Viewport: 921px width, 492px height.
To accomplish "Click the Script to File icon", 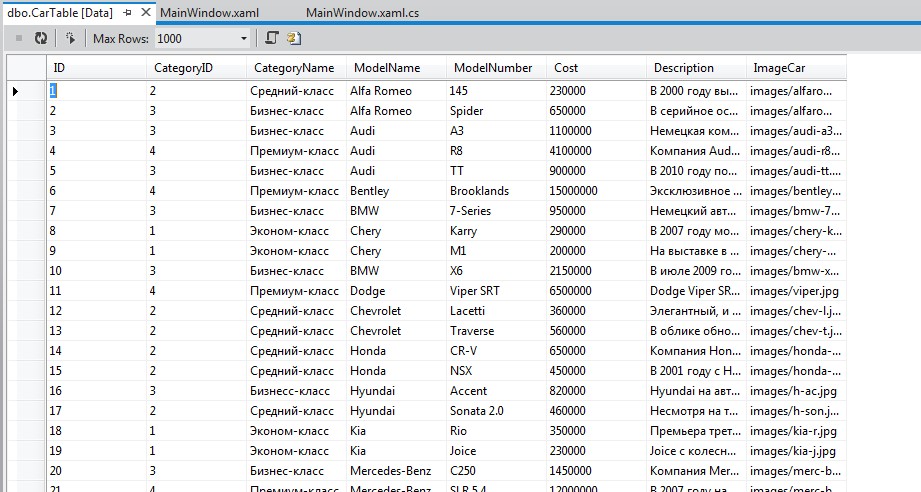I will pos(294,39).
